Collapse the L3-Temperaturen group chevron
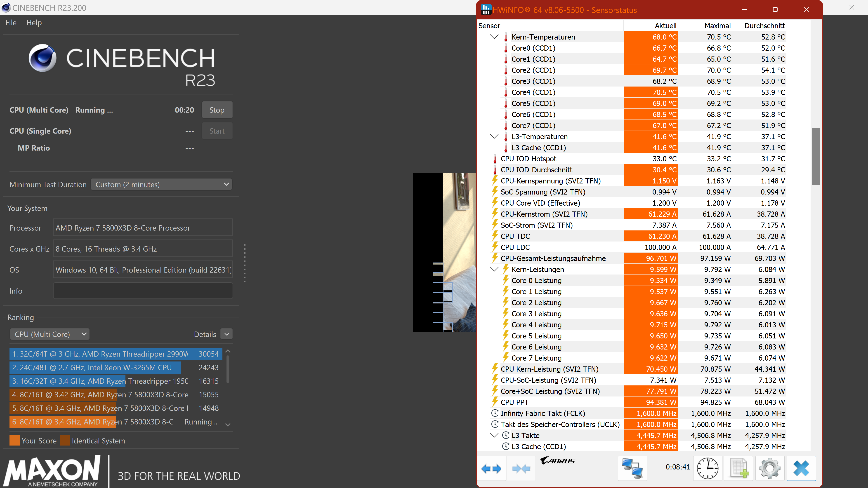This screenshot has height=488, width=868. (x=494, y=136)
